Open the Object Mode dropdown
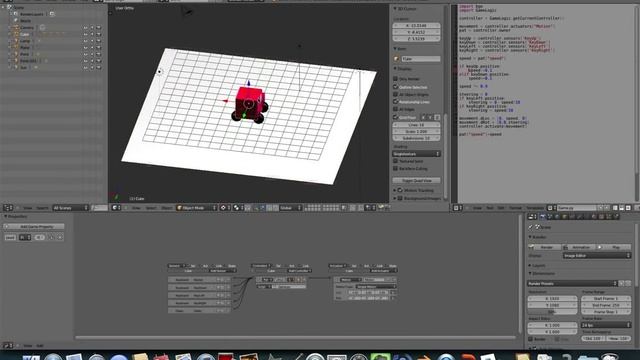This screenshot has height=360, width=640. point(196,208)
